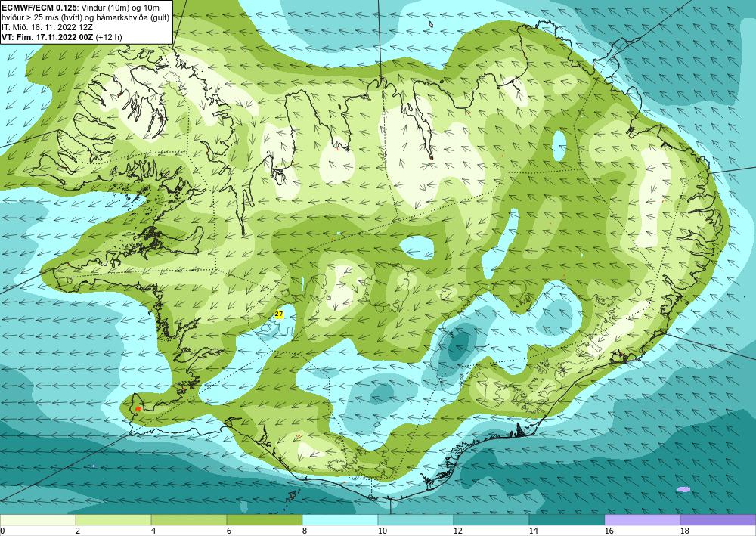Click the legend scale label '6'

229,531
